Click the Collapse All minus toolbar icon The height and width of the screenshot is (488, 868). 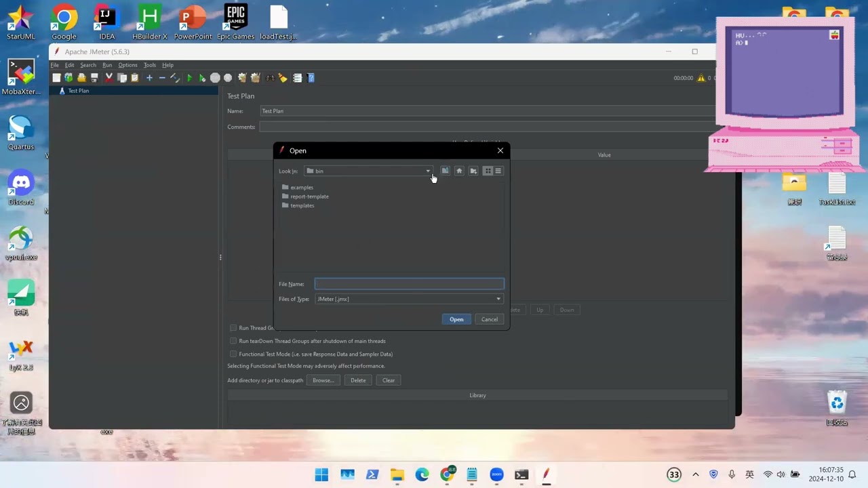click(162, 78)
